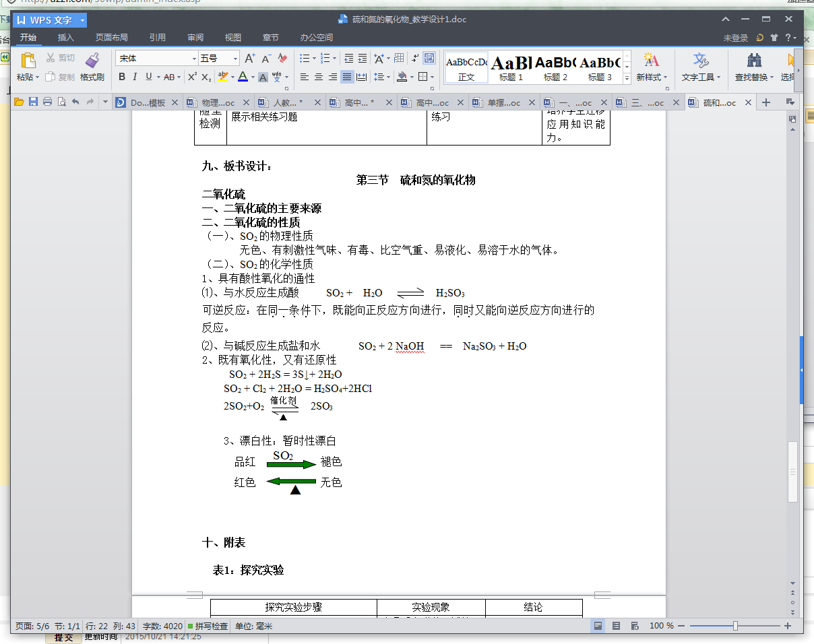Switch to the Do...模板 document tab
The width and height of the screenshot is (814, 644).
[x=147, y=103]
